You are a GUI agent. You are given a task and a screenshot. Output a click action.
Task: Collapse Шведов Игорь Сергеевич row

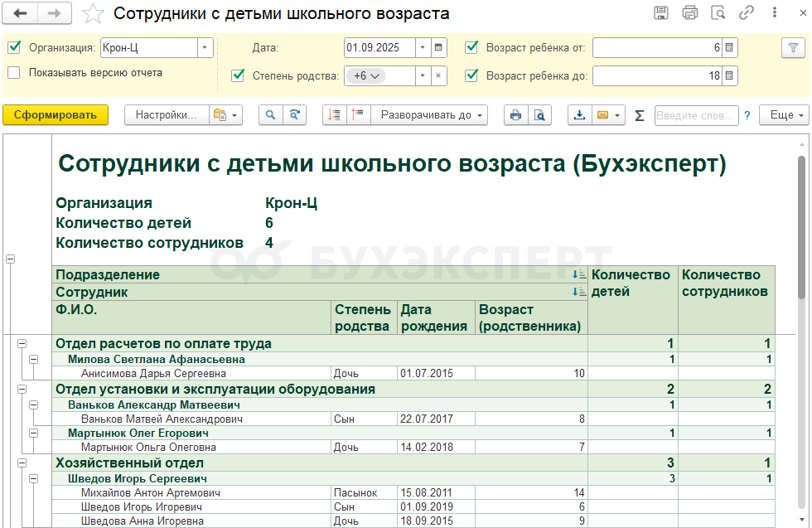pyautogui.click(x=34, y=479)
